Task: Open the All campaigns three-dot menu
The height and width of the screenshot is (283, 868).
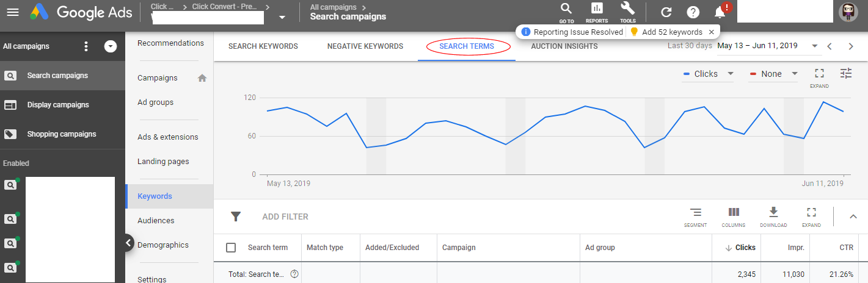Action: 86,46
